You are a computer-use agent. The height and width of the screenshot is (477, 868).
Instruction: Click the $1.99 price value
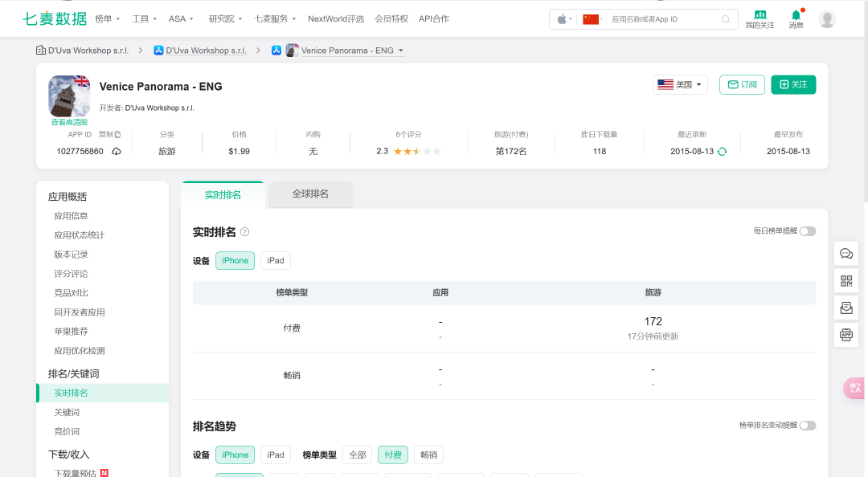[x=240, y=151]
